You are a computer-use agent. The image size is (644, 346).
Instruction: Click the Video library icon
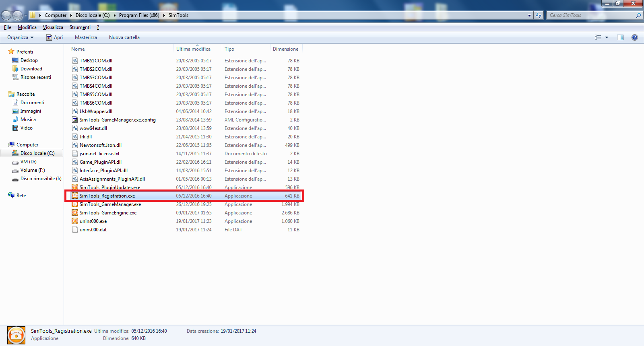15,128
